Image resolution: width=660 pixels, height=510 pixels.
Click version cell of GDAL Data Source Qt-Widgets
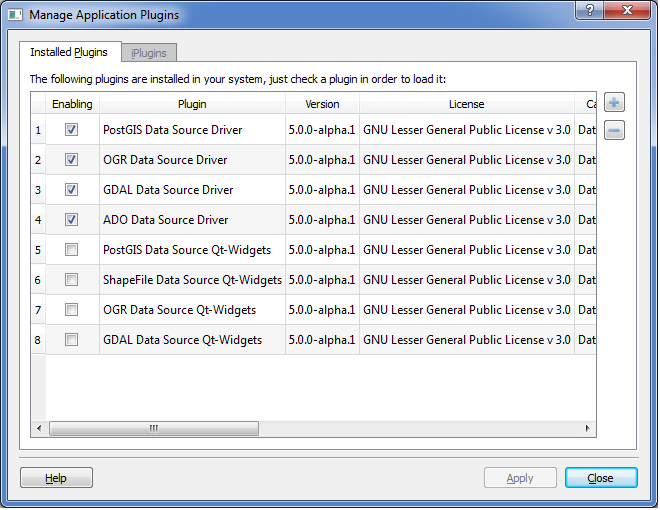click(323, 340)
